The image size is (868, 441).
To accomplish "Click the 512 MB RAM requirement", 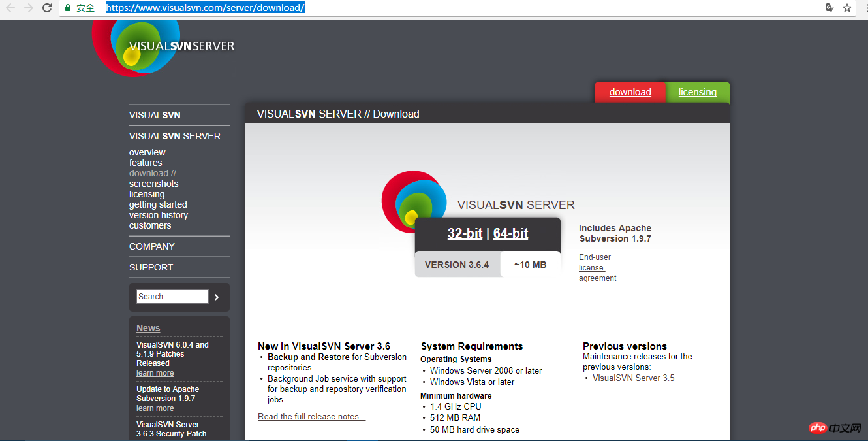I will [455, 417].
